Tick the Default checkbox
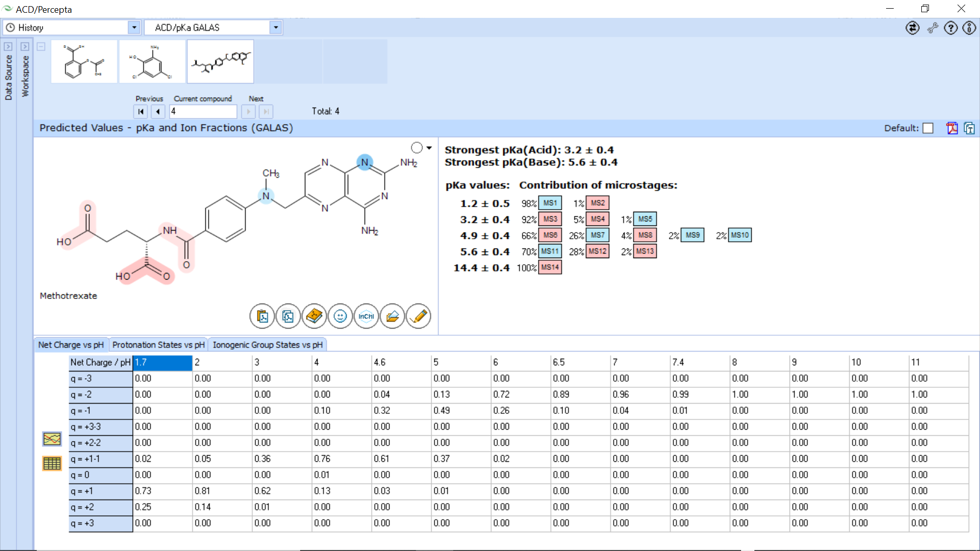 pyautogui.click(x=928, y=128)
